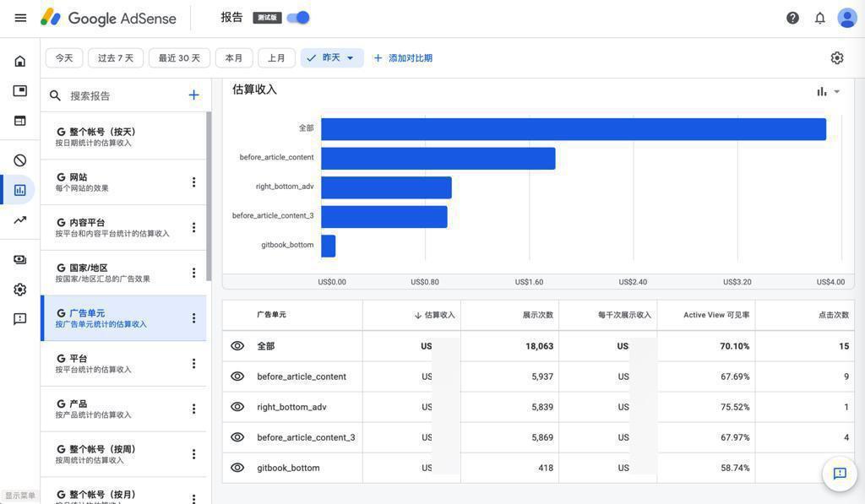Toggle visibility of the 全部 row

click(x=237, y=346)
